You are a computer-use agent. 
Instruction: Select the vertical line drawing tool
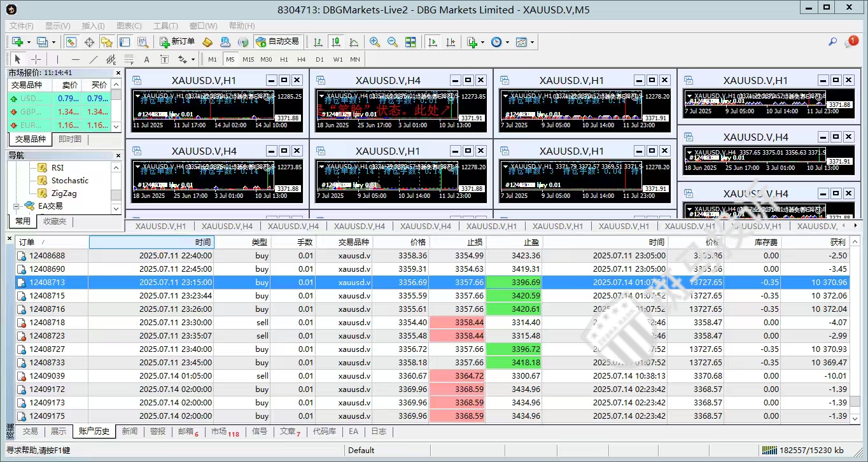(x=57, y=59)
